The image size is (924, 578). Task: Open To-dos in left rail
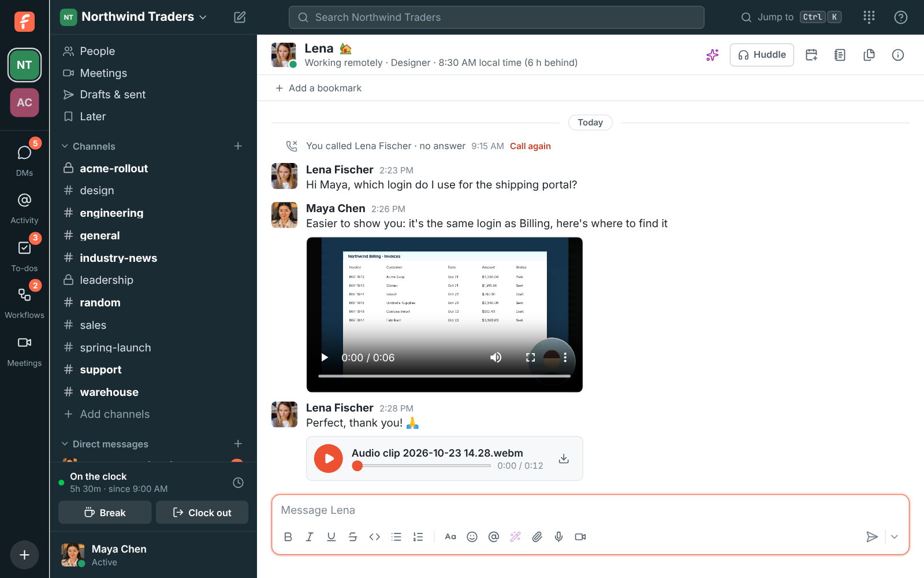click(24, 256)
